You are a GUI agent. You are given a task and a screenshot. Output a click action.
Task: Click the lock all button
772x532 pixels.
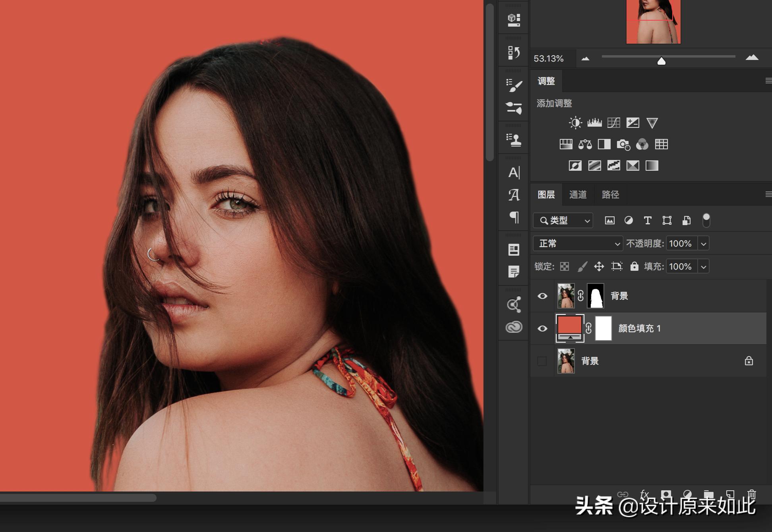point(634,266)
